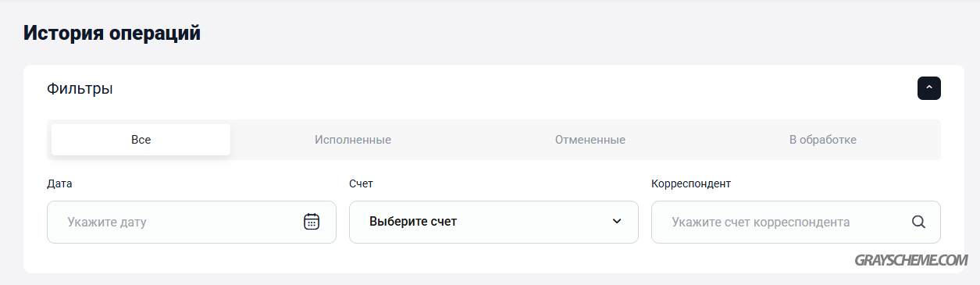Click the GRAYSCHEME.COM watermark link

(x=912, y=261)
